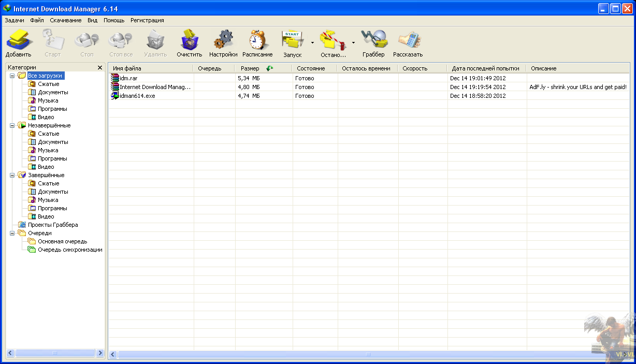Sort by Осталось времени column header
Image resolution: width=636 pixels, height=364 pixels.
coord(367,68)
